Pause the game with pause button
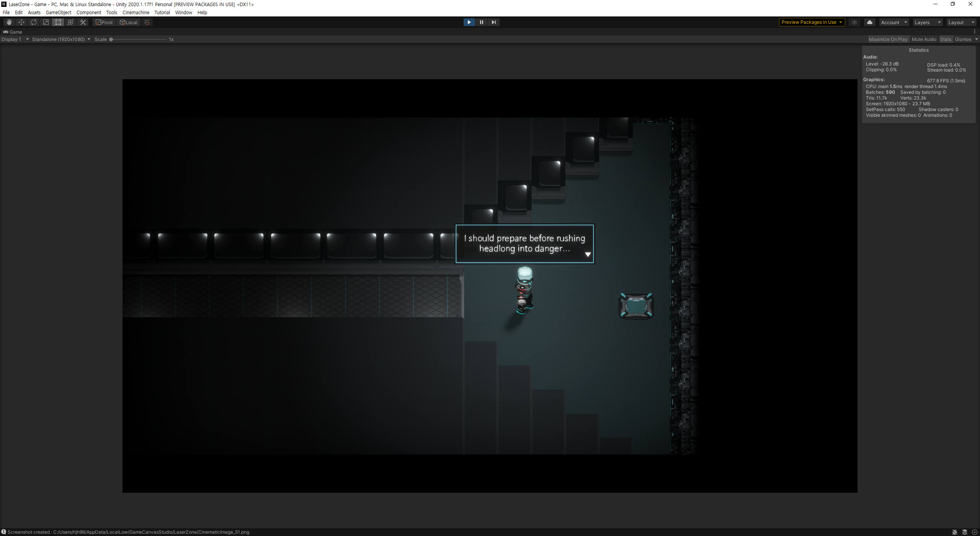The width and height of the screenshot is (980, 536). [482, 22]
